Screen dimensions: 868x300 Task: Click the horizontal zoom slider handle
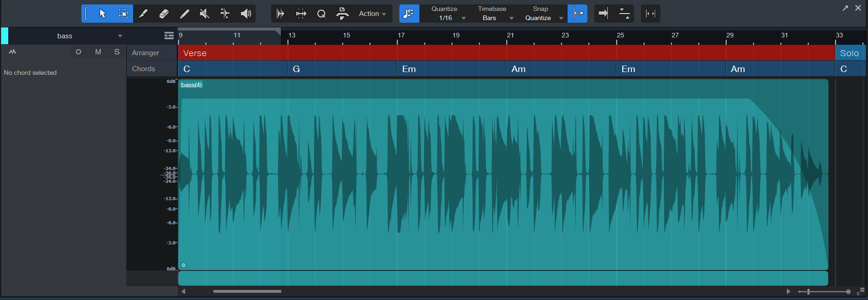pyautogui.click(x=808, y=291)
